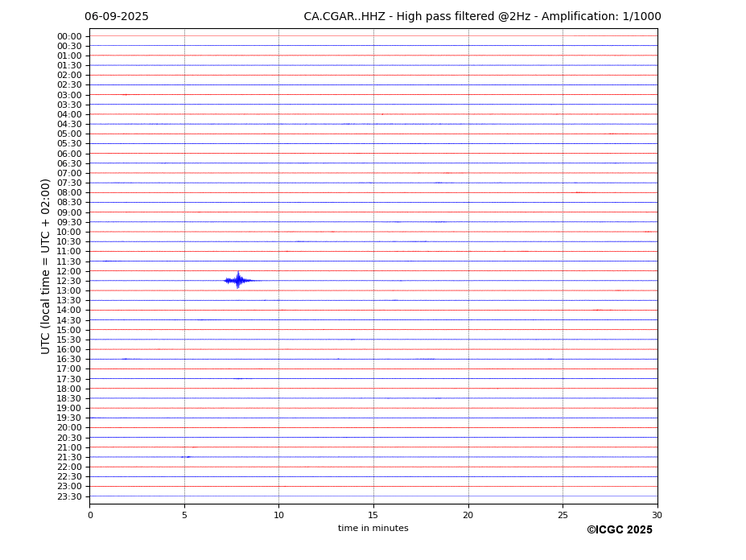Viewport: 746px width, 560px height.
Task: Click the 22:00 time row label
Action: coord(69,467)
